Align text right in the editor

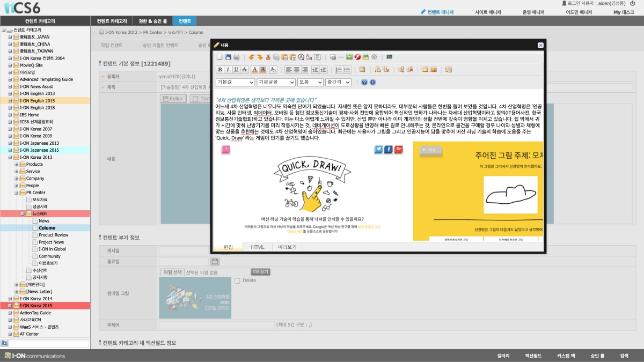click(304, 69)
